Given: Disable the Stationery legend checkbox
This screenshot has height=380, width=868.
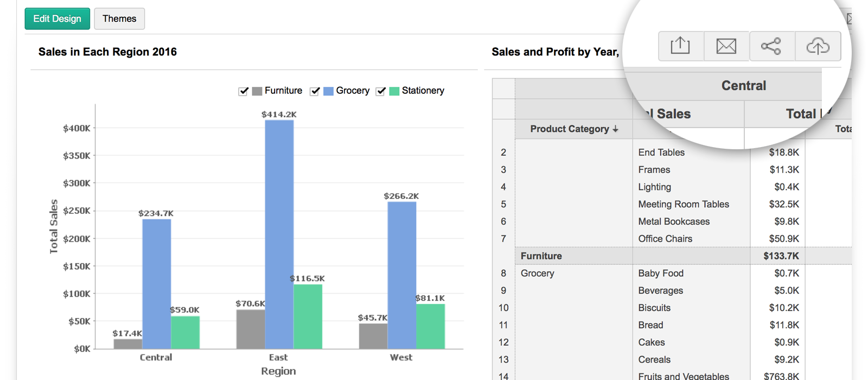Looking at the screenshot, I should [x=381, y=91].
